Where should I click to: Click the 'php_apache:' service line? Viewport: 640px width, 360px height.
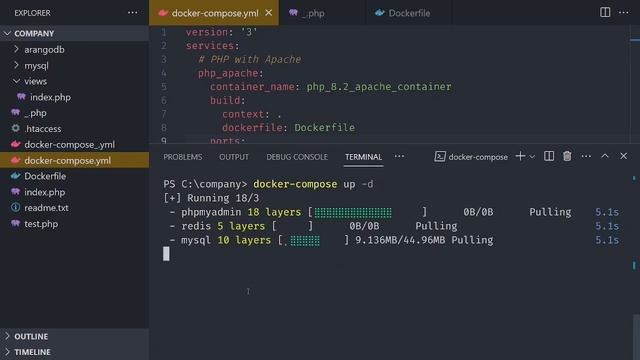pos(231,73)
